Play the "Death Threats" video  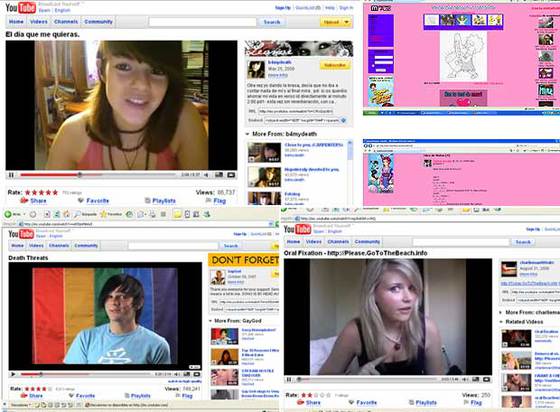point(13,374)
